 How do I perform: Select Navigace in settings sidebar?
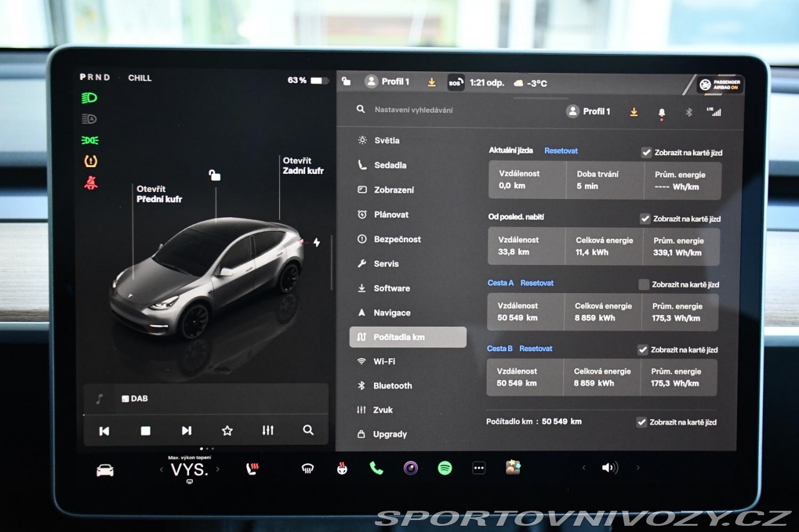click(392, 312)
